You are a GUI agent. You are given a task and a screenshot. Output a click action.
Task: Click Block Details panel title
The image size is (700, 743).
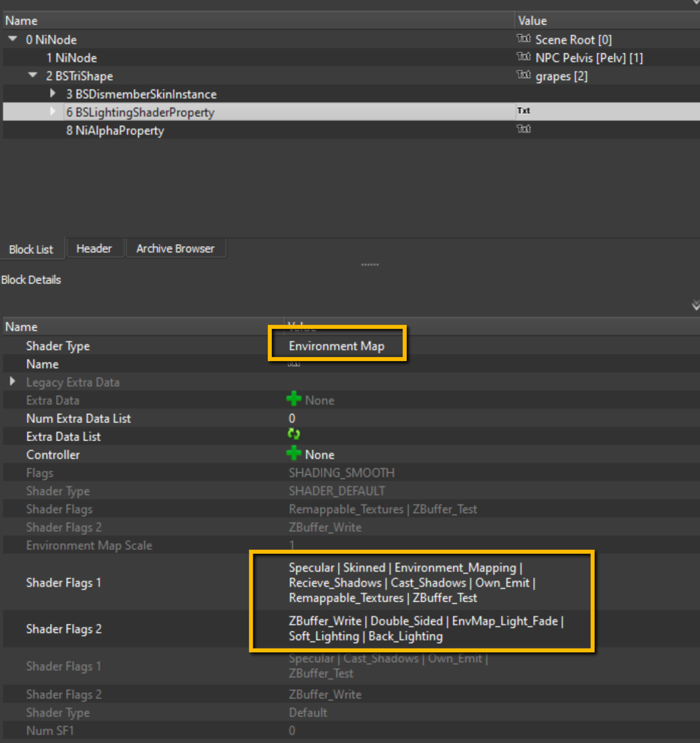pyautogui.click(x=31, y=279)
